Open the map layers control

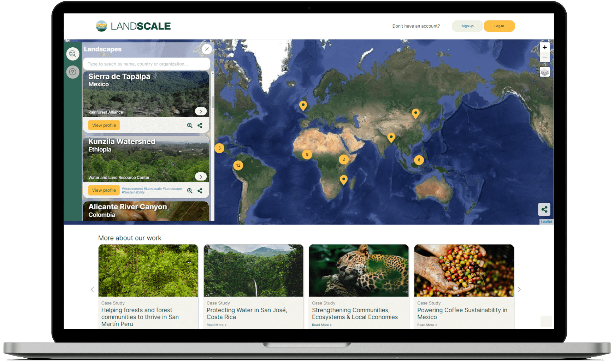coord(544,72)
